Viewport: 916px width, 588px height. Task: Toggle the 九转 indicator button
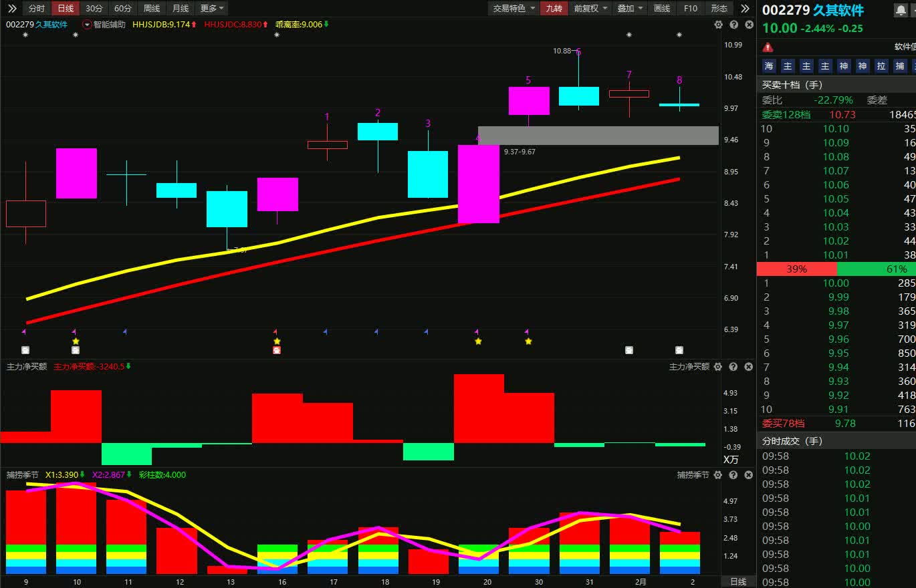tap(554, 9)
